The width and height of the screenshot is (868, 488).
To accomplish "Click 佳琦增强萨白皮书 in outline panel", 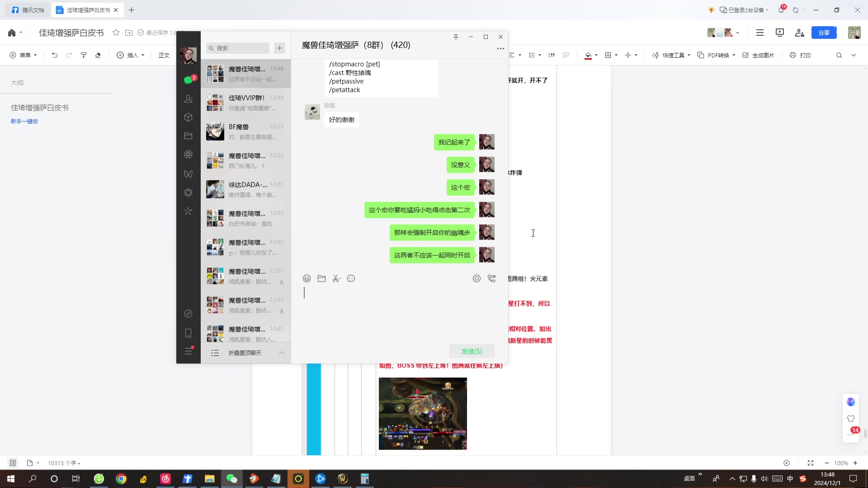I will tap(40, 108).
